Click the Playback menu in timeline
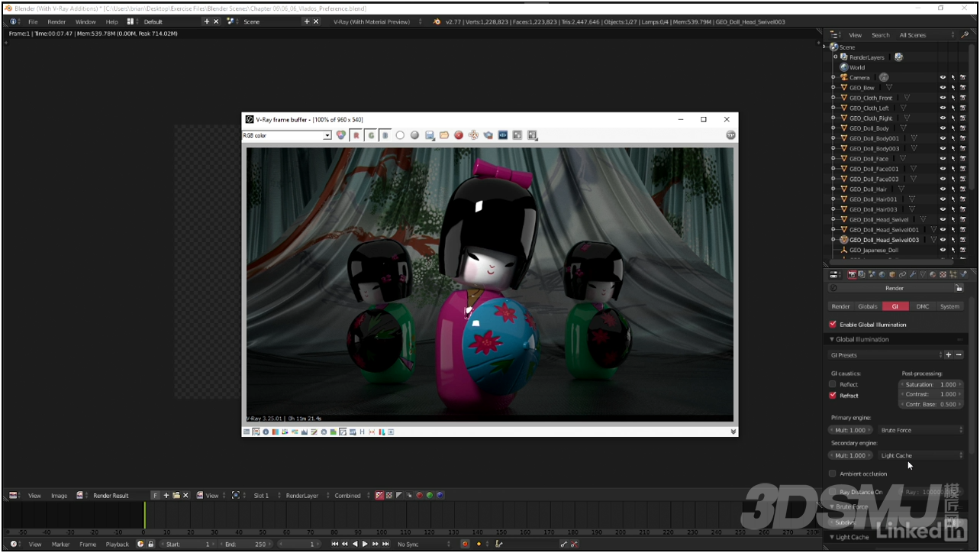This screenshot has width=980, height=553. pyautogui.click(x=117, y=544)
